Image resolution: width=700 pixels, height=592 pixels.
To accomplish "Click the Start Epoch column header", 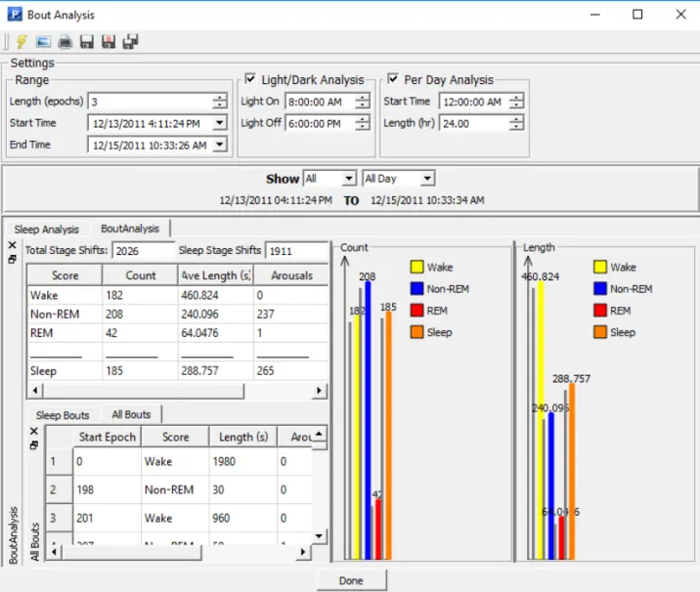I will [x=108, y=437].
